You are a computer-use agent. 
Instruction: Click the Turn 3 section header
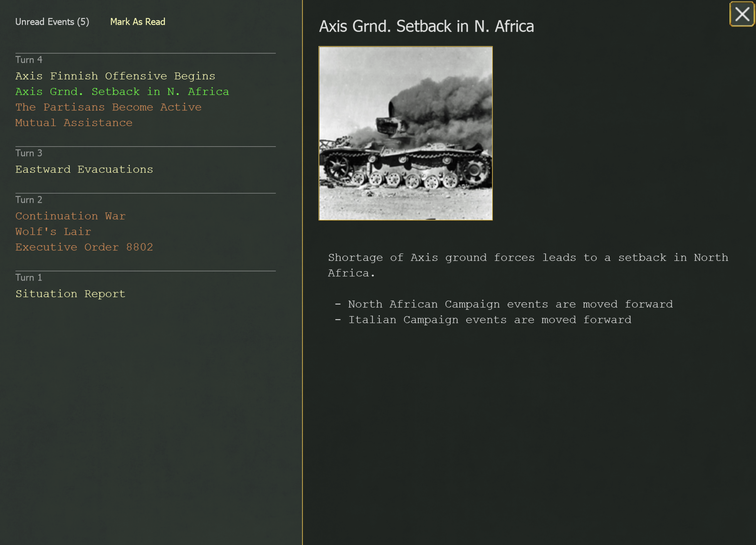(29, 153)
